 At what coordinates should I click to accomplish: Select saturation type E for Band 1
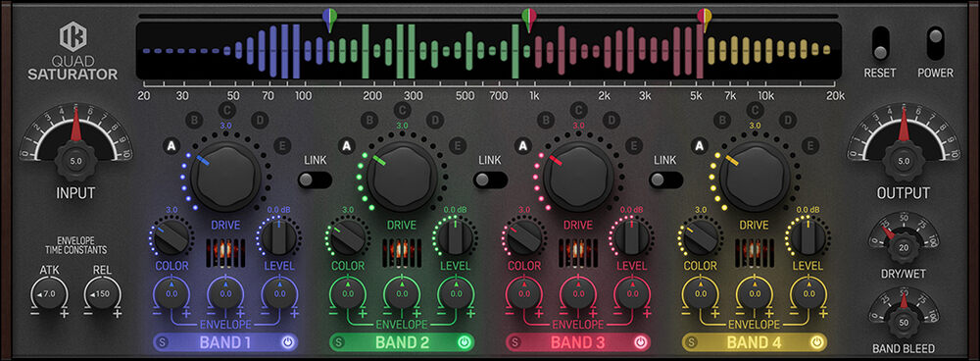(x=281, y=146)
